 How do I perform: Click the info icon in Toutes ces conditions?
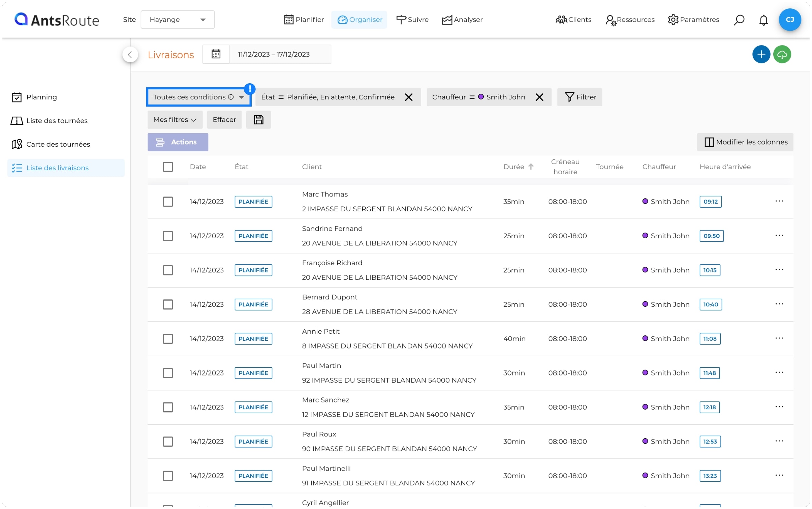[x=231, y=97]
